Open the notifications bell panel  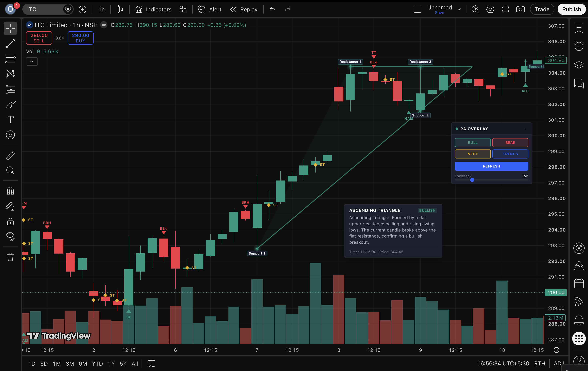click(579, 320)
